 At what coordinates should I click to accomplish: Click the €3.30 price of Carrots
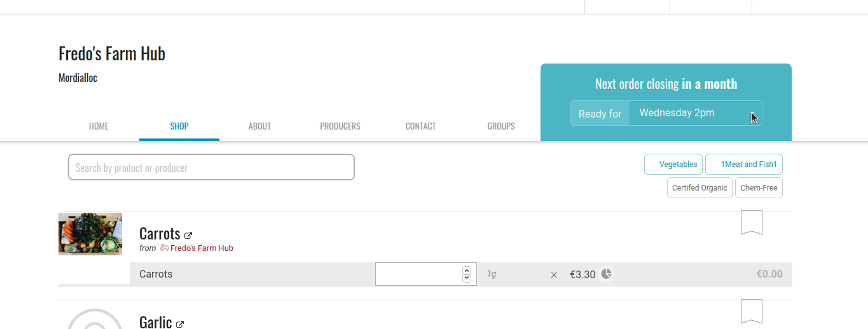[x=582, y=274]
